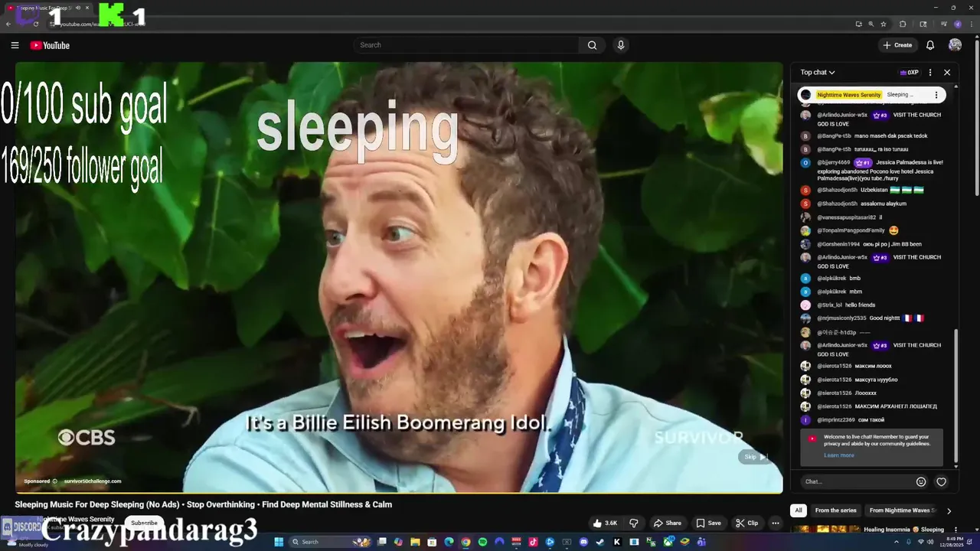The width and height of the screenshot is (980, 551).
Task: Open Discord from the taskbar
Action: pos(583,542)
